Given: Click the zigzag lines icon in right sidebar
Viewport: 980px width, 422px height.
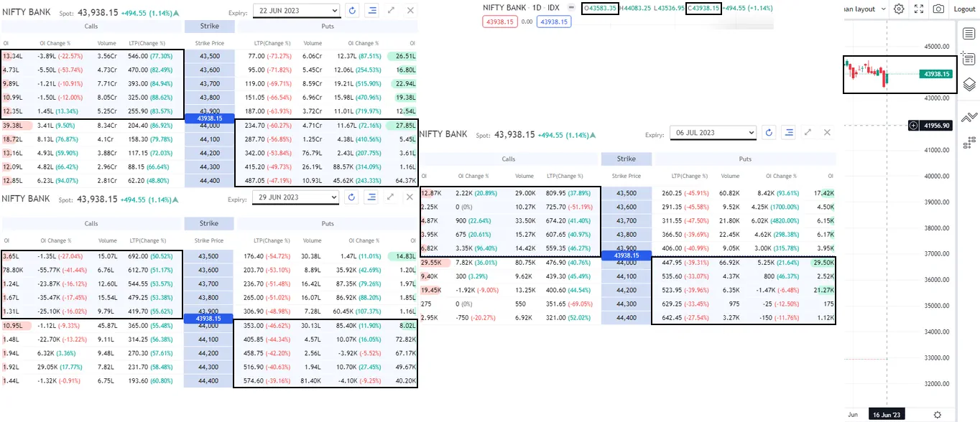Looking at the screenshot, I should coord(968,117).
